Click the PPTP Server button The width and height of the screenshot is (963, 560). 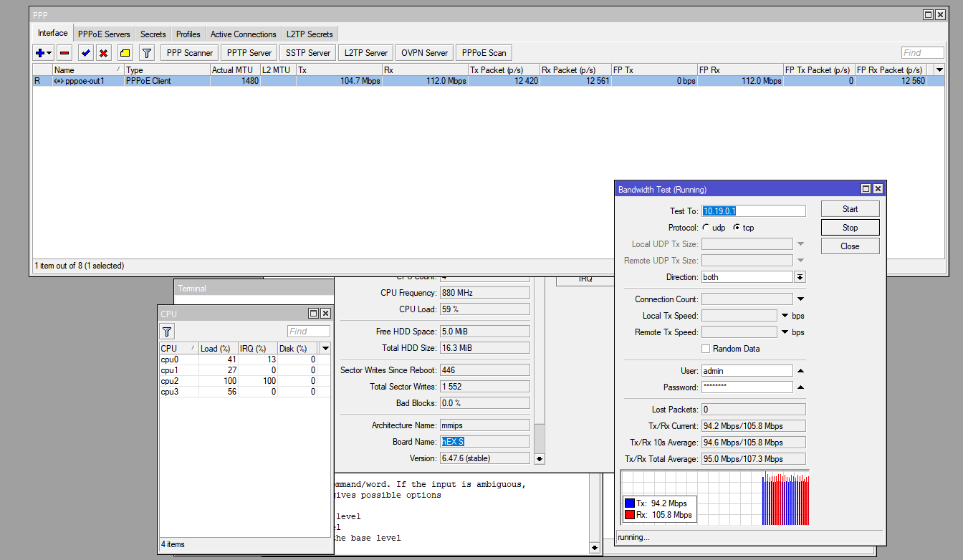click(249, 53)
